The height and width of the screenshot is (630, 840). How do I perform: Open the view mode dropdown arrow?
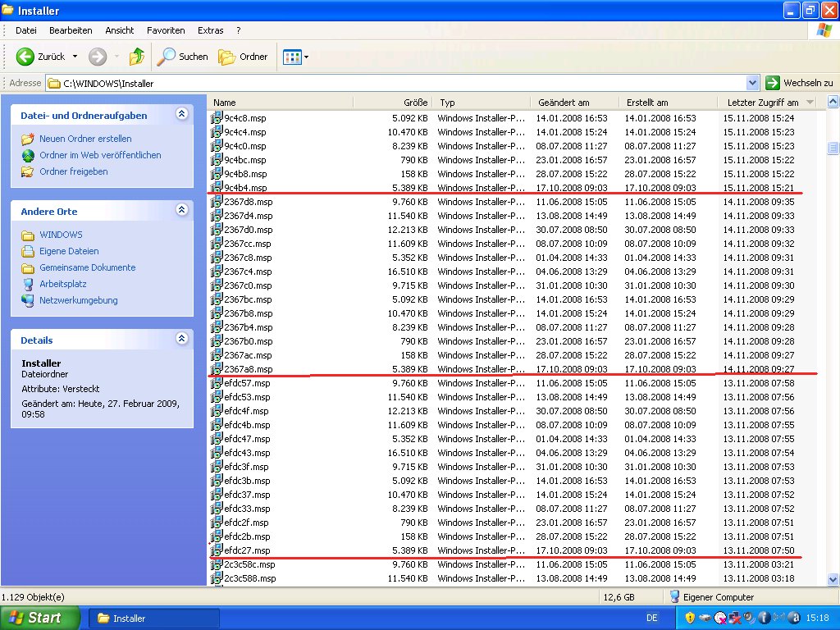point(307,57)
